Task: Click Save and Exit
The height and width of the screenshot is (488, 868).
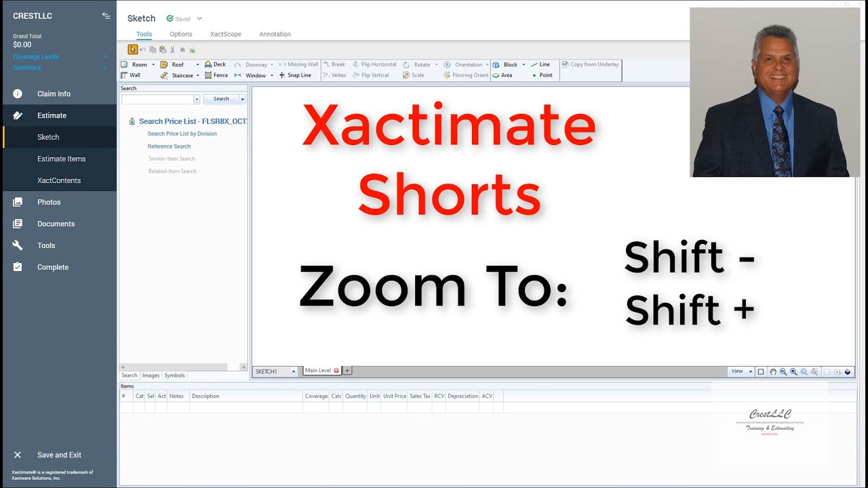Action: pos(60,455)
